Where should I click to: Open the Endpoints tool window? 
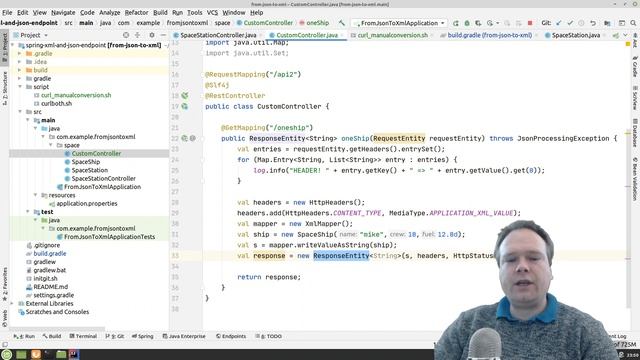tap(231, 336)
